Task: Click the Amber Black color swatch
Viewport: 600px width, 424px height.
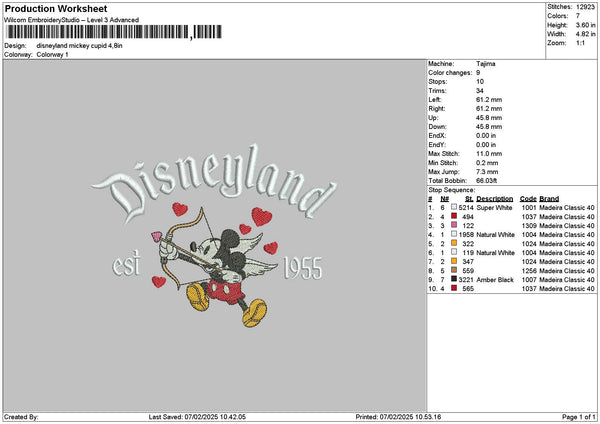Action: (x=454, y=279)
